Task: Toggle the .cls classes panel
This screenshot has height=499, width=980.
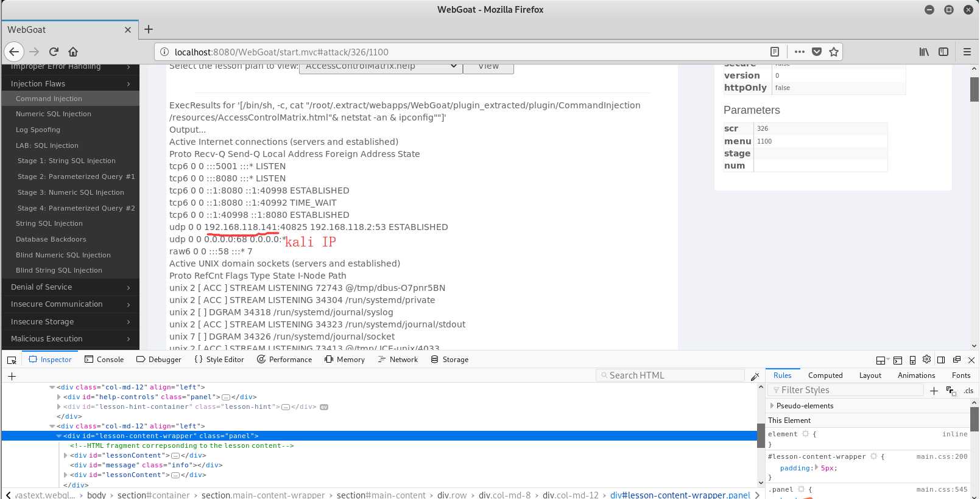Action: [x=968, y=391]
